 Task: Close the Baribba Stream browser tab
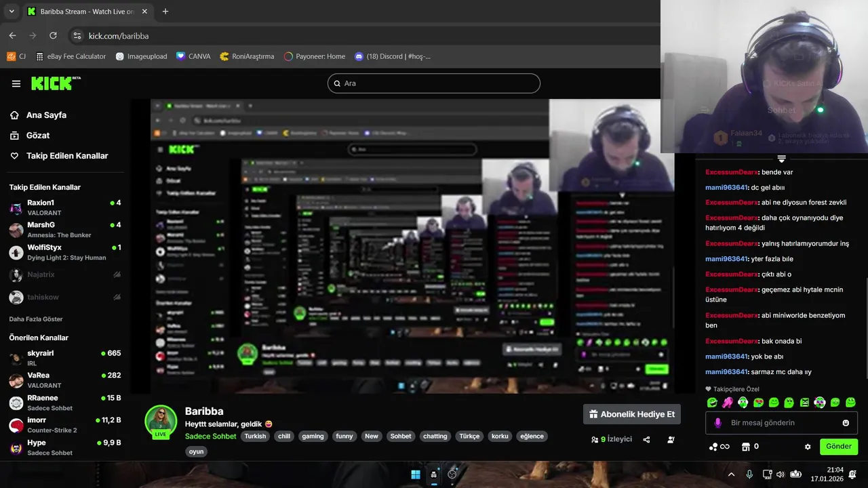point(144,12)
